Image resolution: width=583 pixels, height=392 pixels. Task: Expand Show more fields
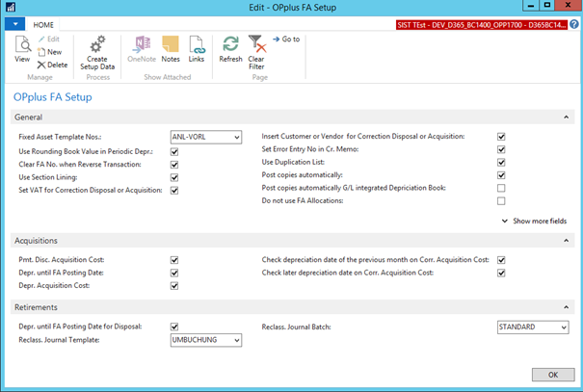(534, 222)
